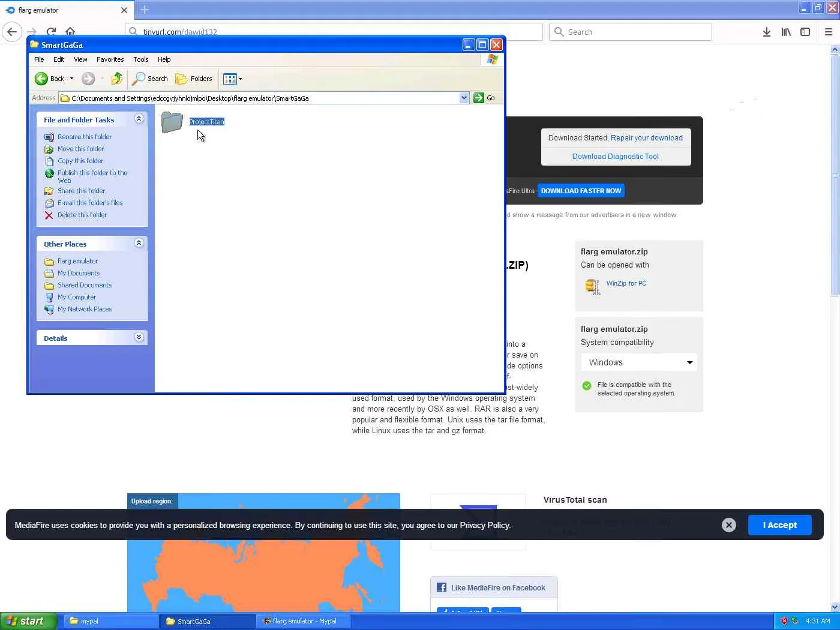Click E-mail this folder's files task
This screenshot has height=630, width=840.
pos(90,203)
